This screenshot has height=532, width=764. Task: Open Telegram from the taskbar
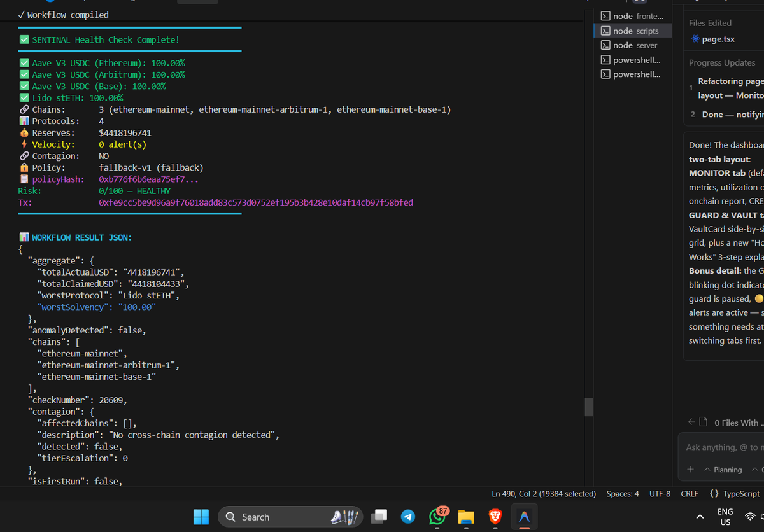coord(408,517)
